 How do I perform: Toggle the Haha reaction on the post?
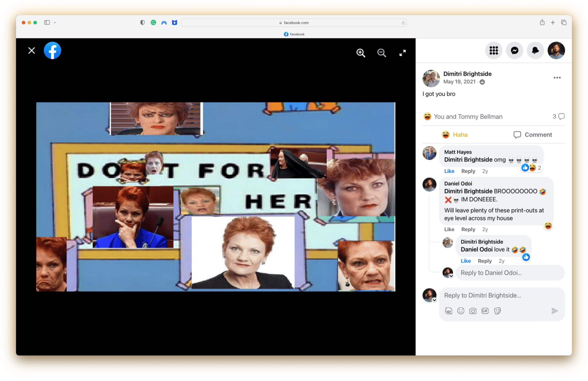pyautogui.click(x=455, y=135)
